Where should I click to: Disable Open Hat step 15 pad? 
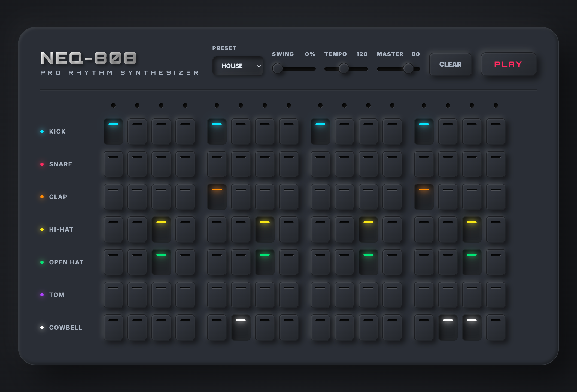coord(472,262)
